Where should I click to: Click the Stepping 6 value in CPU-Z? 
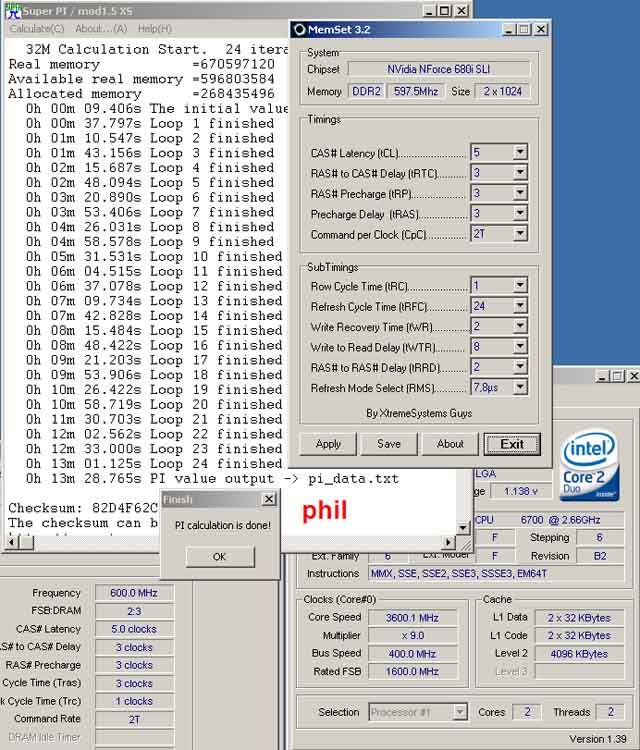click(600, 538)
